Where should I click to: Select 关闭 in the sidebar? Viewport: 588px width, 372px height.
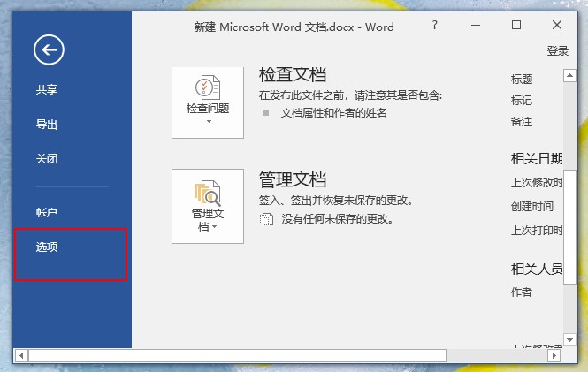(47, 158)
